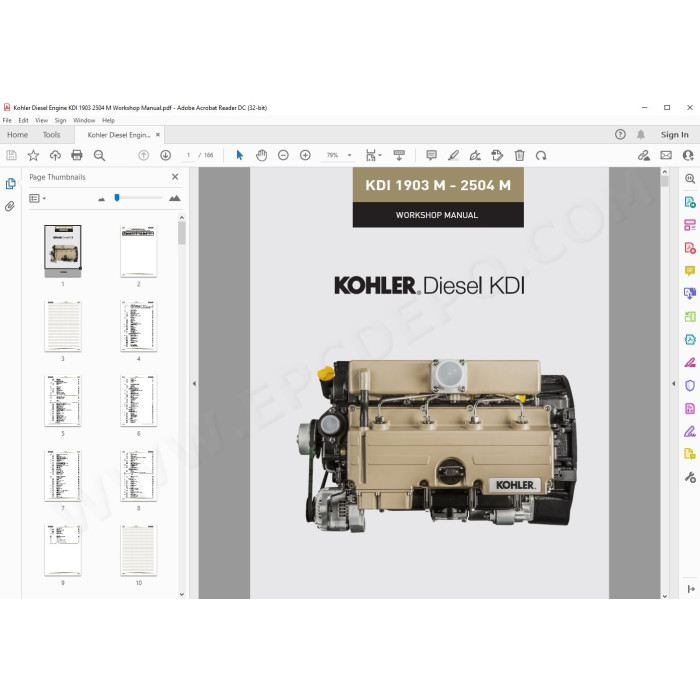700x700 pixels.
Task: Close the Kohler Diesel document tab
Action: (158, 134)
